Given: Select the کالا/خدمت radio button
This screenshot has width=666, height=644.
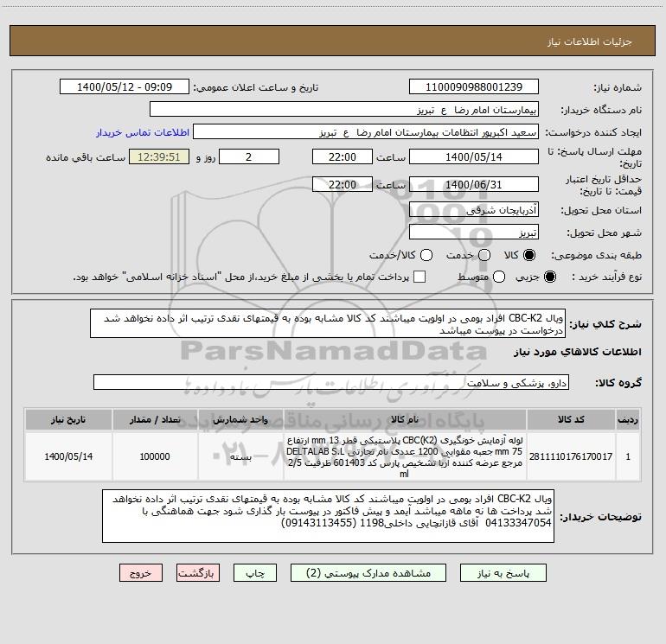Looking at the screenshot, I should coord(426,255).
